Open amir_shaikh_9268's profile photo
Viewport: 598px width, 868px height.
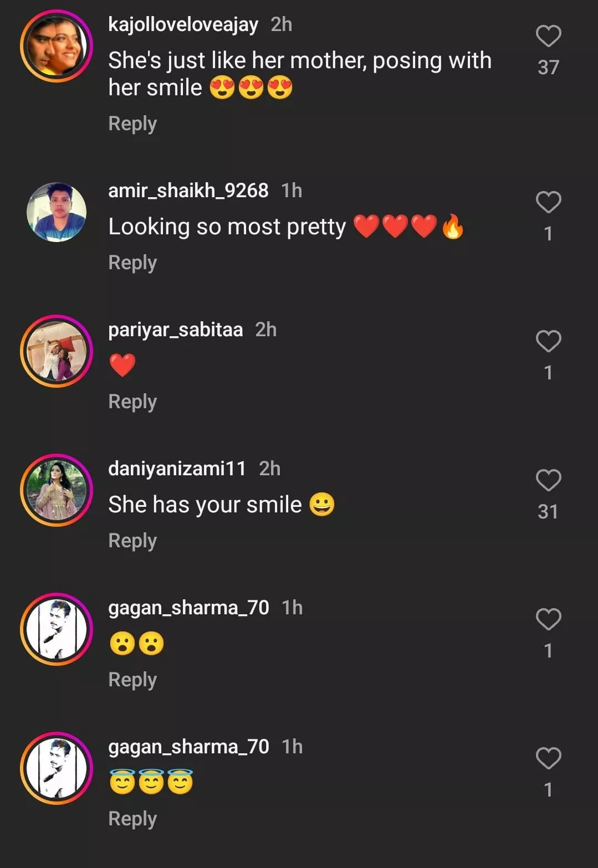pos(57,212)
